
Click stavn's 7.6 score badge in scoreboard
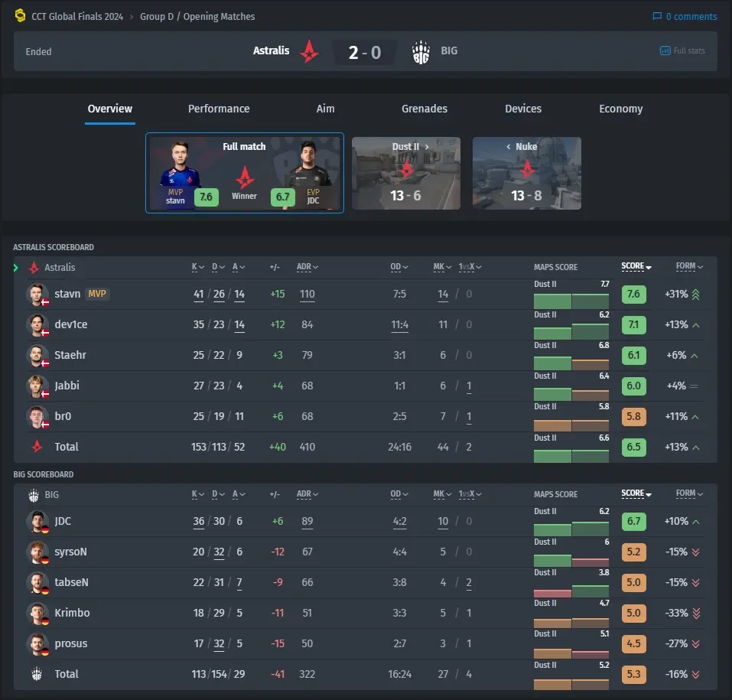[633, 295]
